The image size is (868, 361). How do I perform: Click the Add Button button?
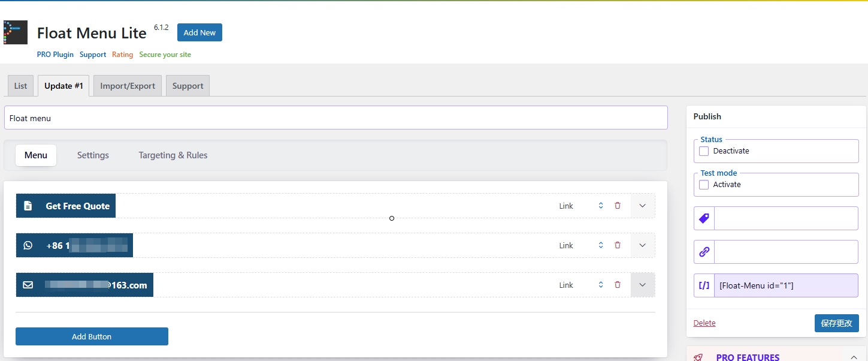point(92,336)
